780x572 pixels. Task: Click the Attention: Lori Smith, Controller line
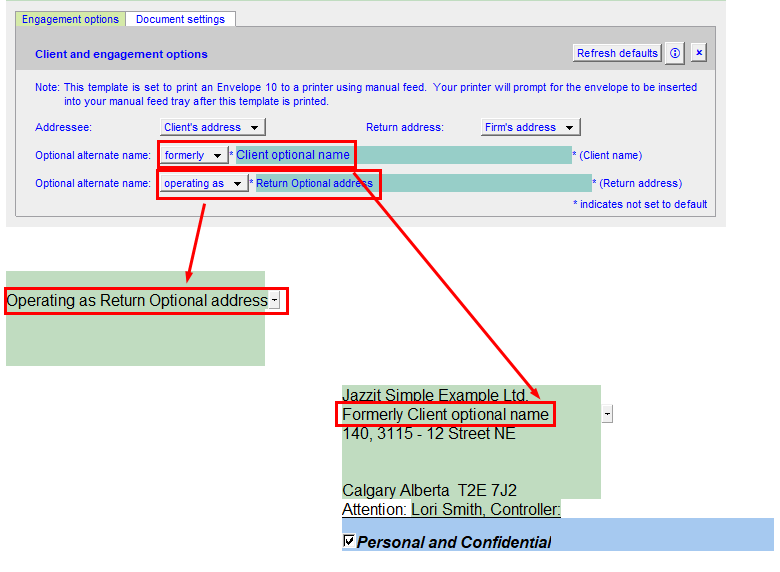click(x=451, y=510)
